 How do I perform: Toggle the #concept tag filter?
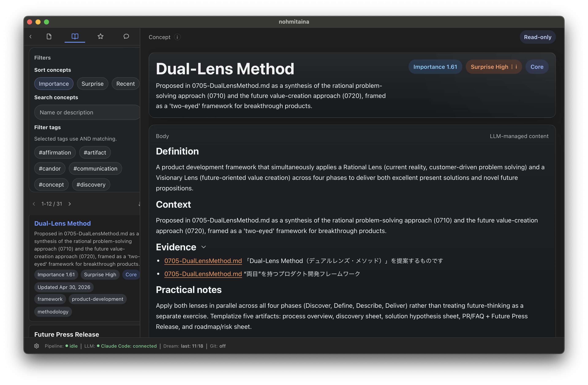(x=51, y=184)
